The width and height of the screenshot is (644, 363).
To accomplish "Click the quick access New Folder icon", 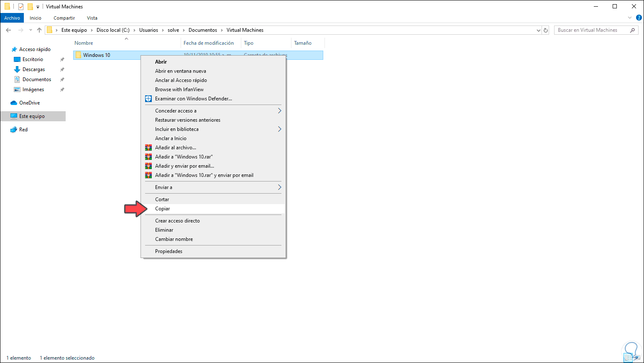I will (x=30, y=7).
